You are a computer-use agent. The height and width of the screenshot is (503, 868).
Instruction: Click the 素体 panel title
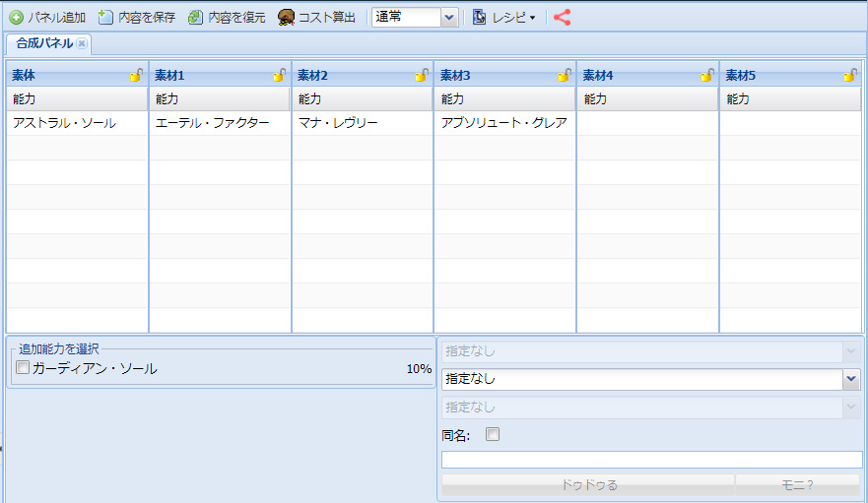pos(24,75)
